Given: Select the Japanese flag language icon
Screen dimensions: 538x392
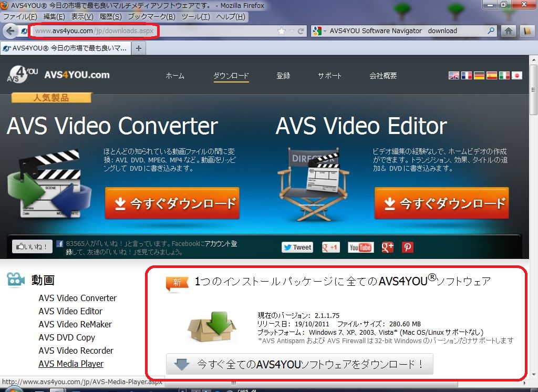Looking at the screenshot, I should (517, 75).
